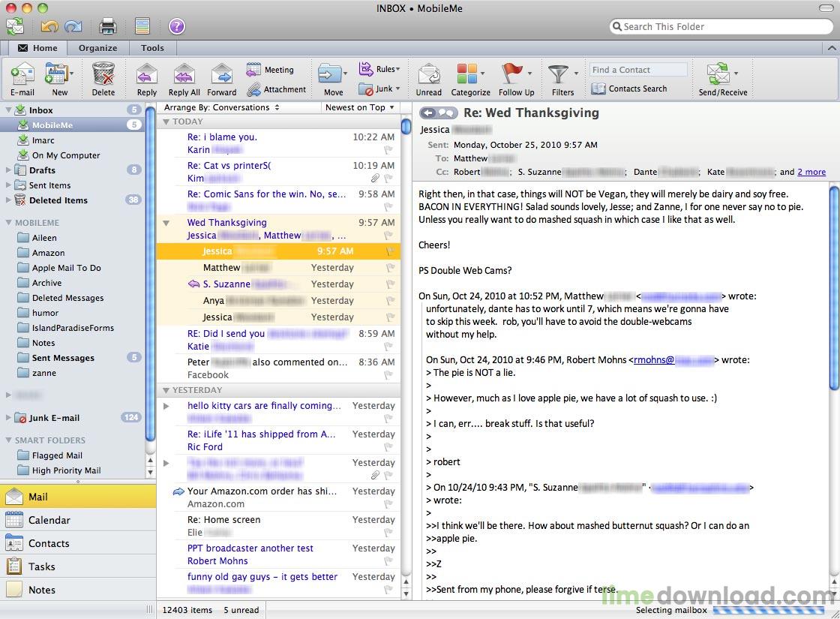Click the Follow Up red flag icon

pyautogui.click(x=512, y=73)
